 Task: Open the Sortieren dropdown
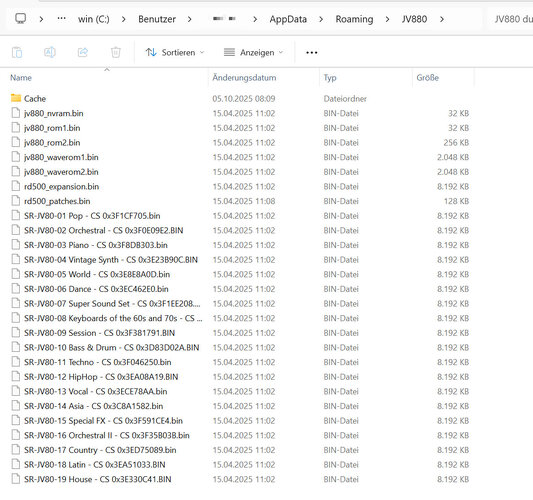tap(175, 52)
